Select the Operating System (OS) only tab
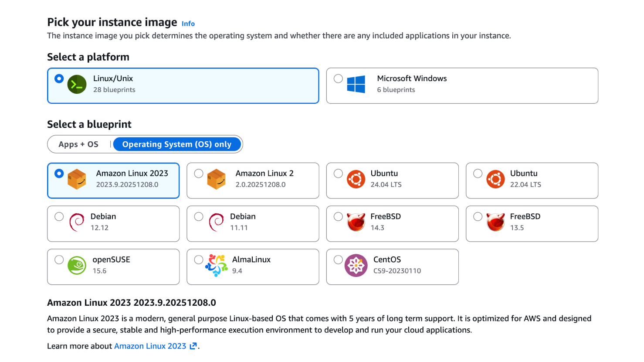 176,144
